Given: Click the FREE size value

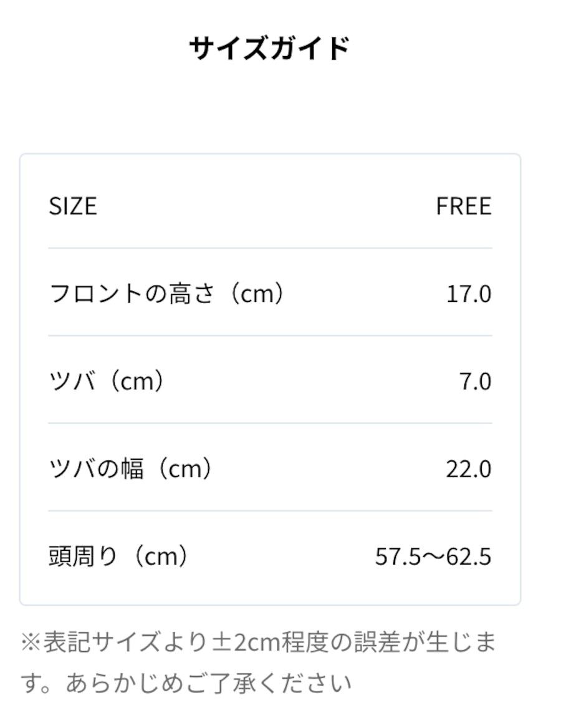Looking at the screenshot, I should click(464, 206).
